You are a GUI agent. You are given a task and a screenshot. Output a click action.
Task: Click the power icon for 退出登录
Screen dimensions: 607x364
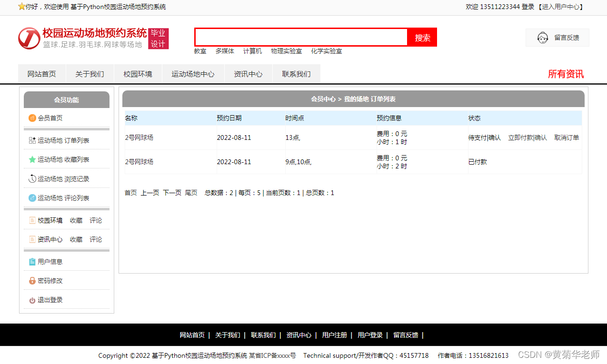(x=32, y=300)
